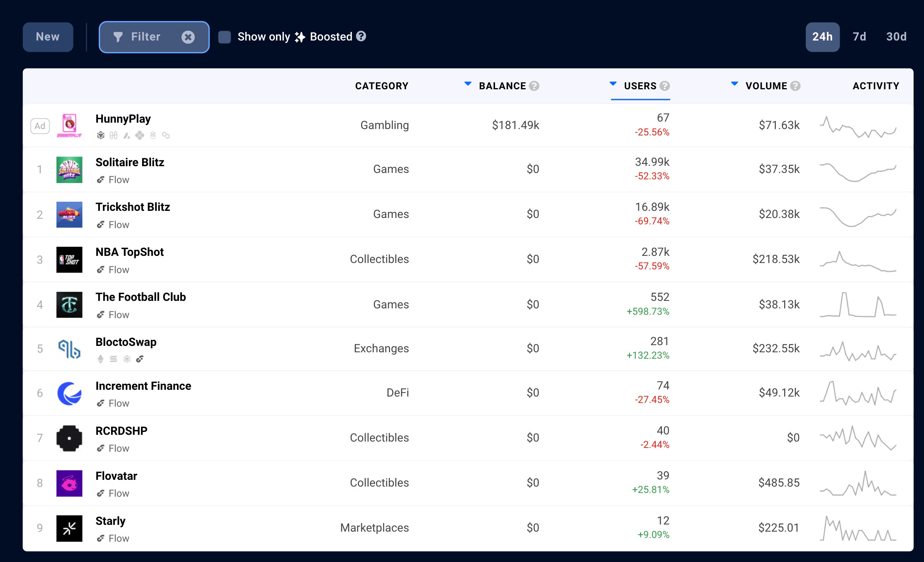The width and height of the screenshot is (924, 562).
Task: Click the Gambling category for HunnyPlay
Action: point(384,125)
